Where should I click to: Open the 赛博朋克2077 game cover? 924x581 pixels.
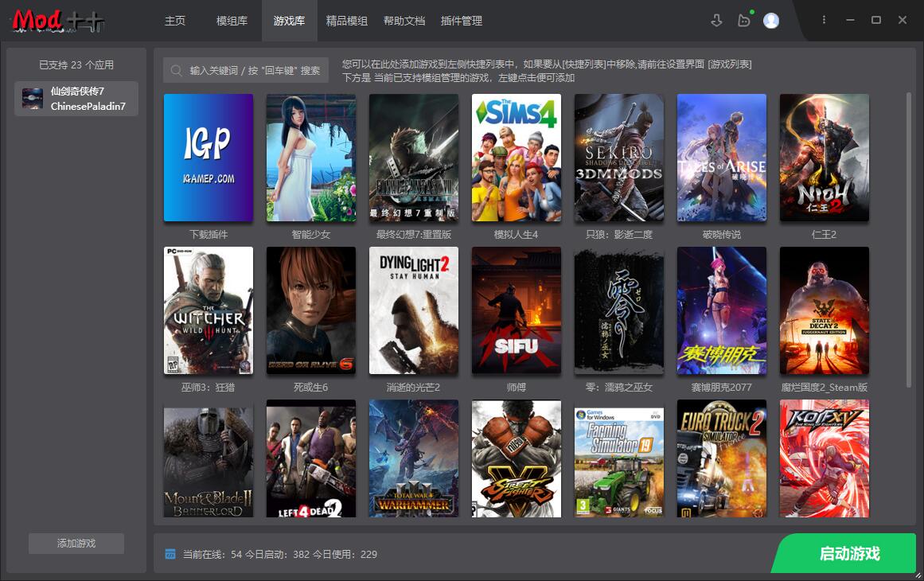coord(721,310)
